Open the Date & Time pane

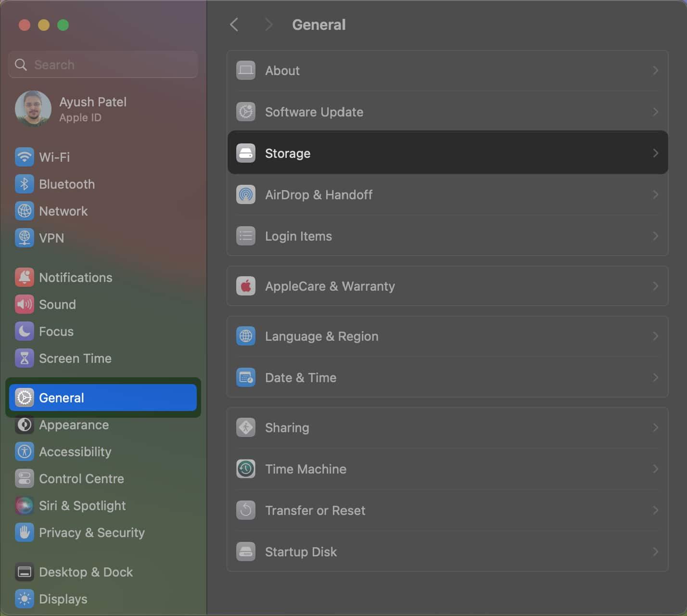[447, 377]
